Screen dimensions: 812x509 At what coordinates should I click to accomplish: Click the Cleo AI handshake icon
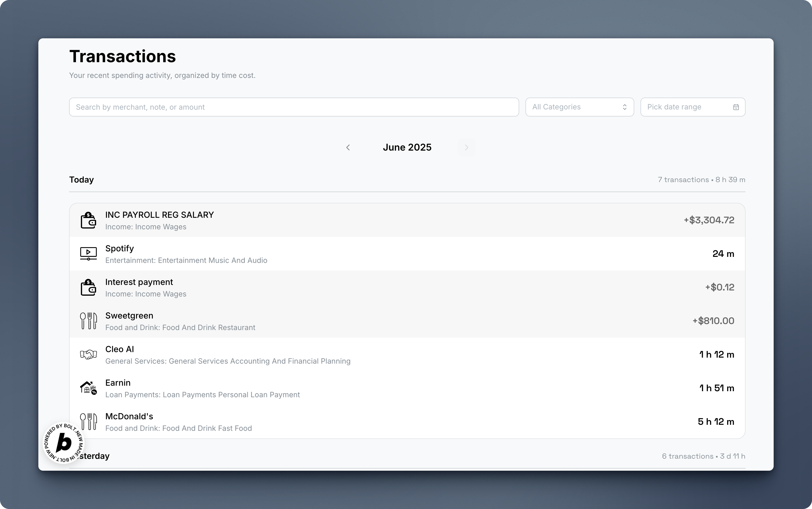tap(88, 354)
